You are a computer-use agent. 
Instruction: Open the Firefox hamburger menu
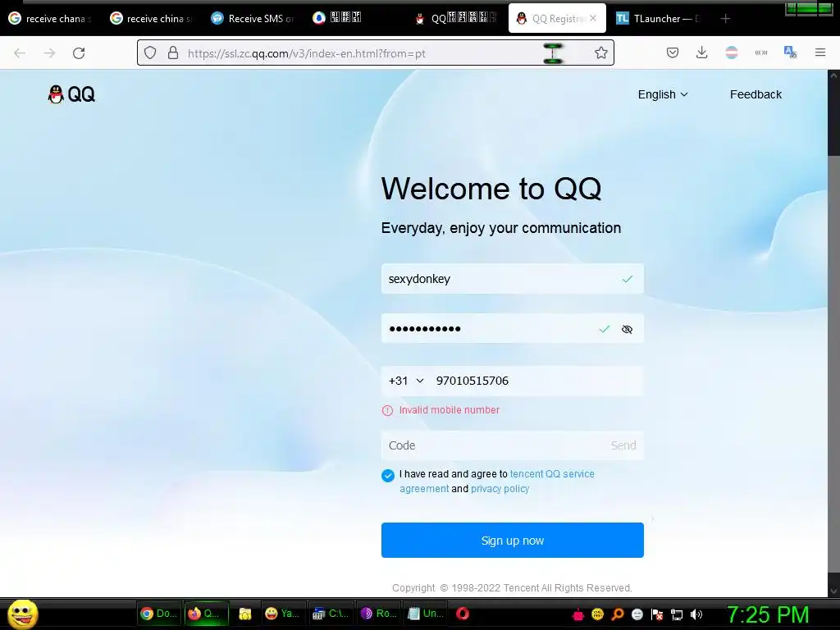[x=820, y=52]
